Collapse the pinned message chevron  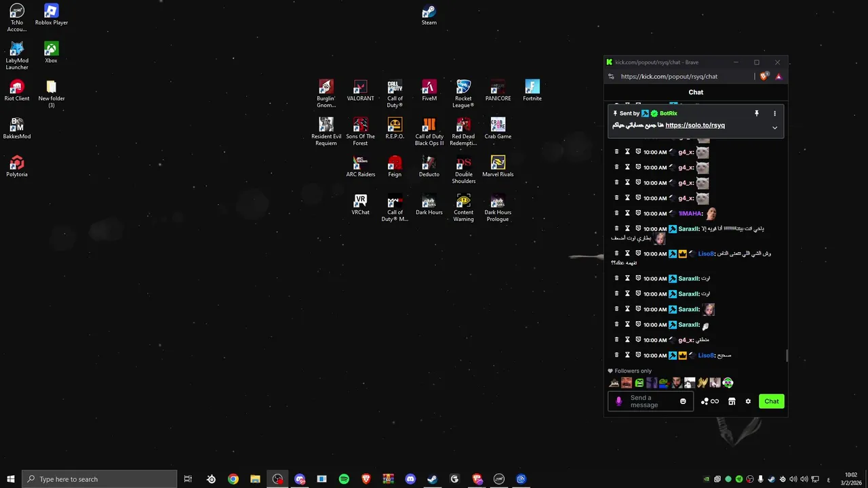774,127
